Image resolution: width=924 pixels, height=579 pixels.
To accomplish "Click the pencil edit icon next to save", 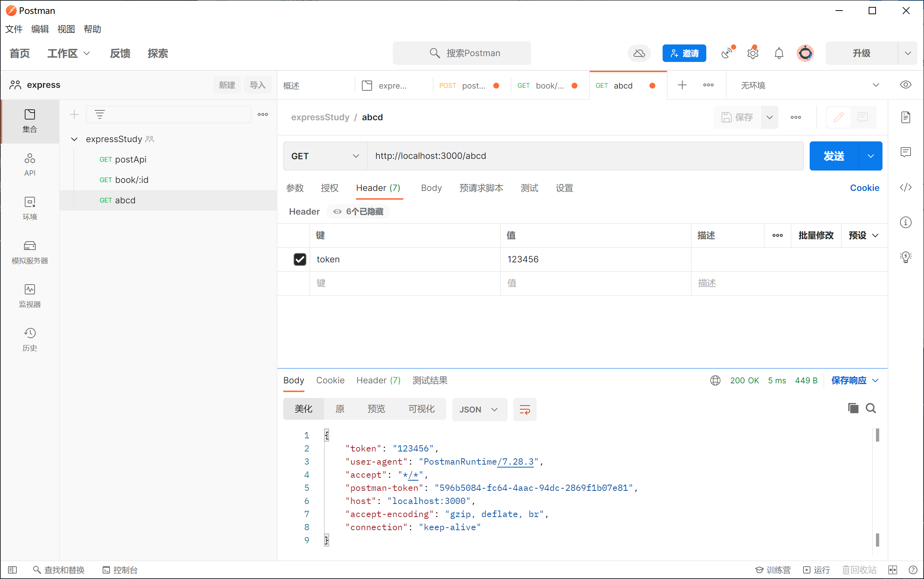I will pos(838,117).
